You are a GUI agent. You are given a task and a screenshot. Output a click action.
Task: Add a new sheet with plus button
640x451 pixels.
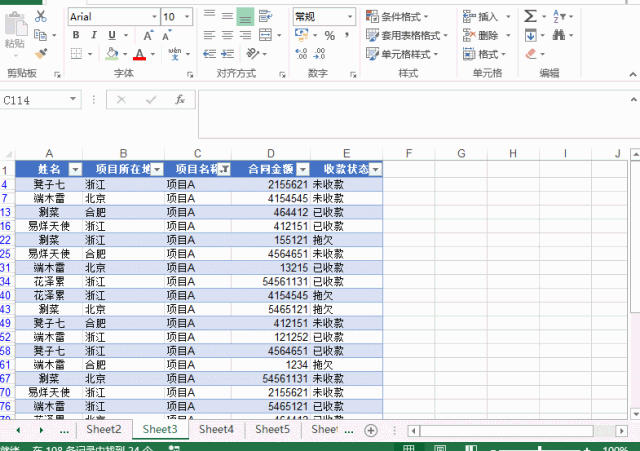(x=371, y=431)
